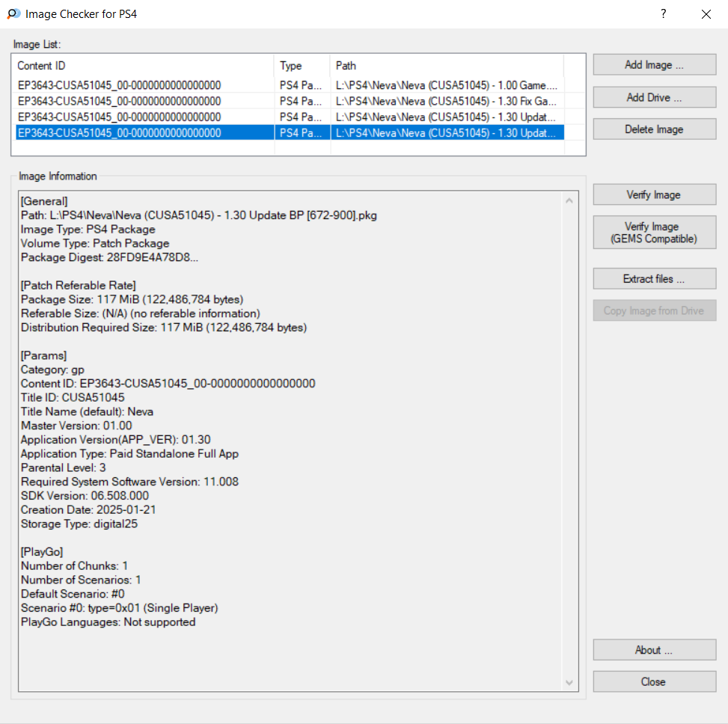Click the Add Image button
This screenshot has width=728, height=724.
pos(654,65)
